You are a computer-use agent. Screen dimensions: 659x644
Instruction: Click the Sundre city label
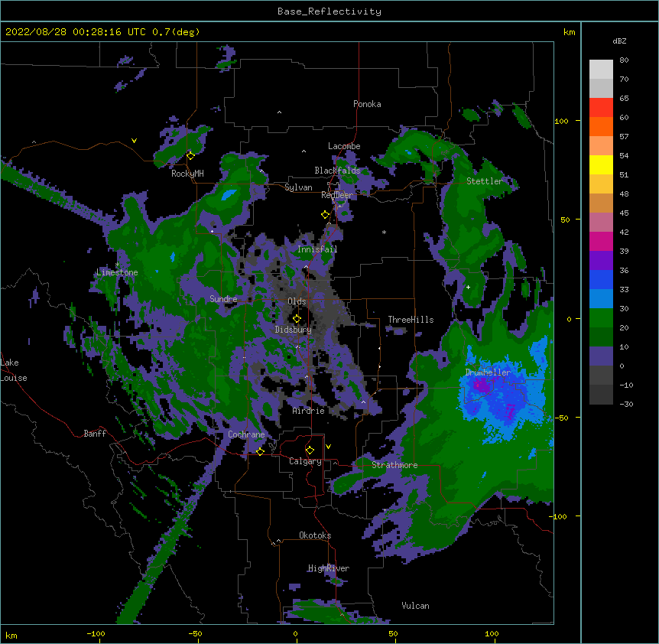point(223,299)
